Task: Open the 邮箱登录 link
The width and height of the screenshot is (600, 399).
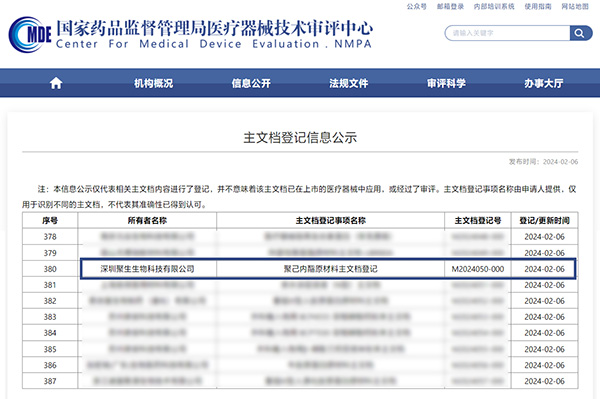Action: point(450,7)
